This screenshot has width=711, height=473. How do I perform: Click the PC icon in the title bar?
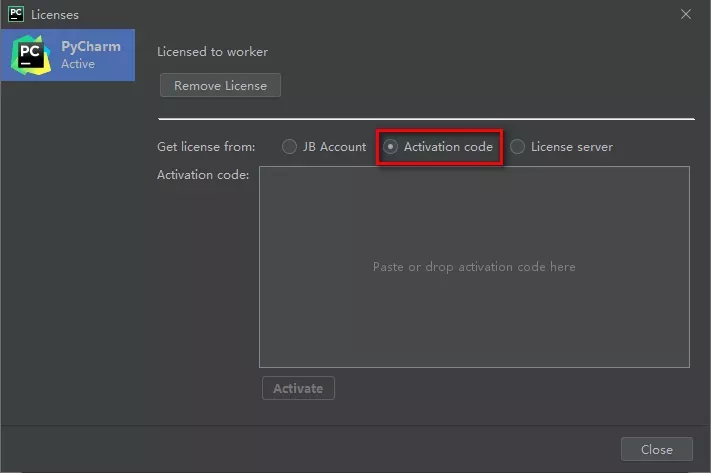(x=16, y=15)
